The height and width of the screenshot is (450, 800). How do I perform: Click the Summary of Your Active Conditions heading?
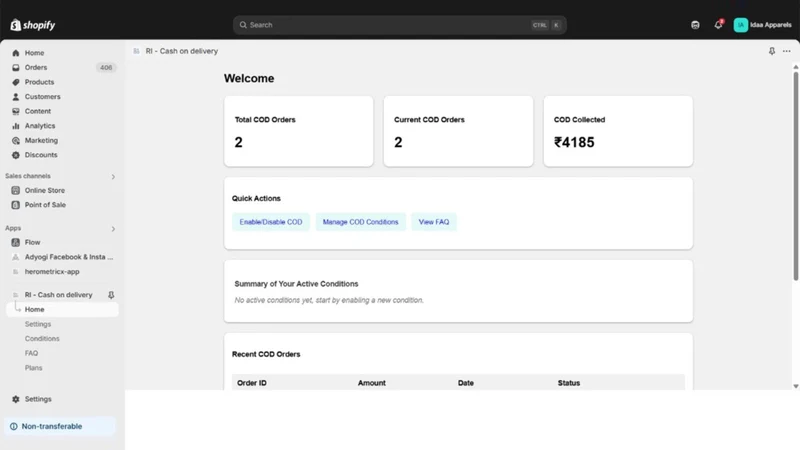[x=296, y=284]
